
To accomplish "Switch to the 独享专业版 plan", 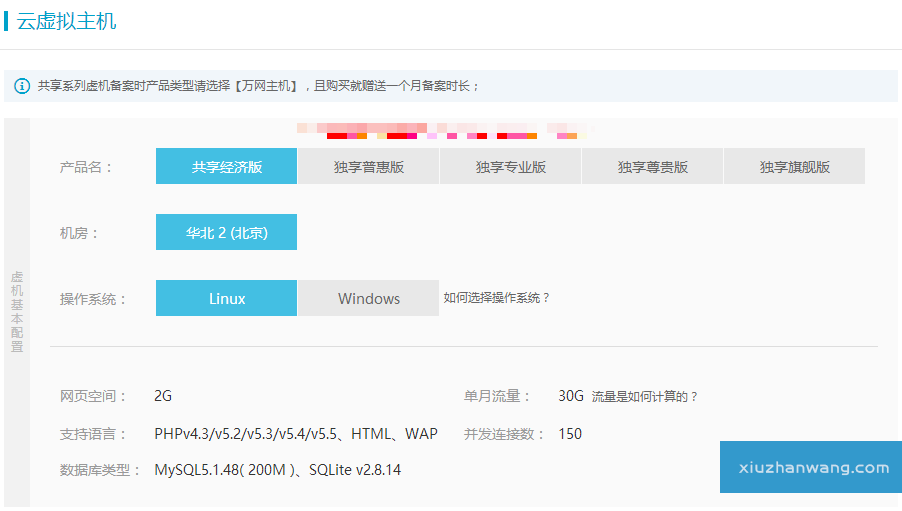I will pos(510,167).
